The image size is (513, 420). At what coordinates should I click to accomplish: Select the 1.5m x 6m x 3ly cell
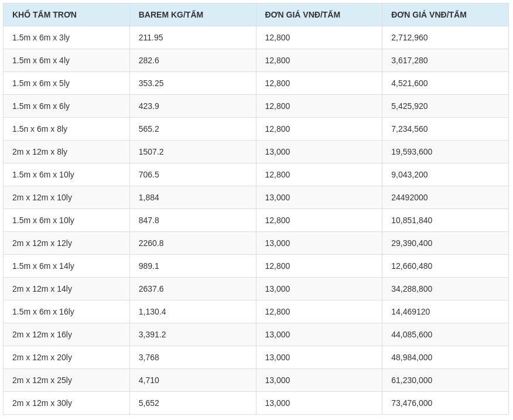pyautogui.click(x=41, y=37)
